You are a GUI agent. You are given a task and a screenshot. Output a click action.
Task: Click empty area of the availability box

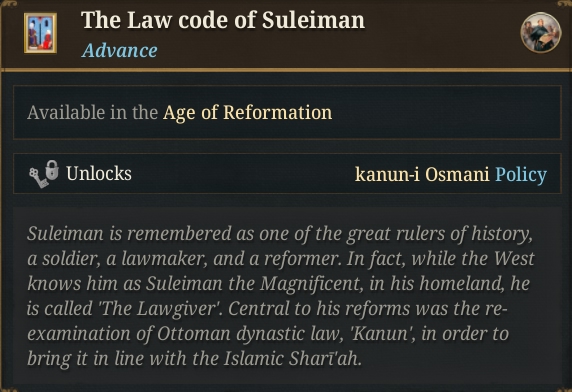(x=445, y=112)
